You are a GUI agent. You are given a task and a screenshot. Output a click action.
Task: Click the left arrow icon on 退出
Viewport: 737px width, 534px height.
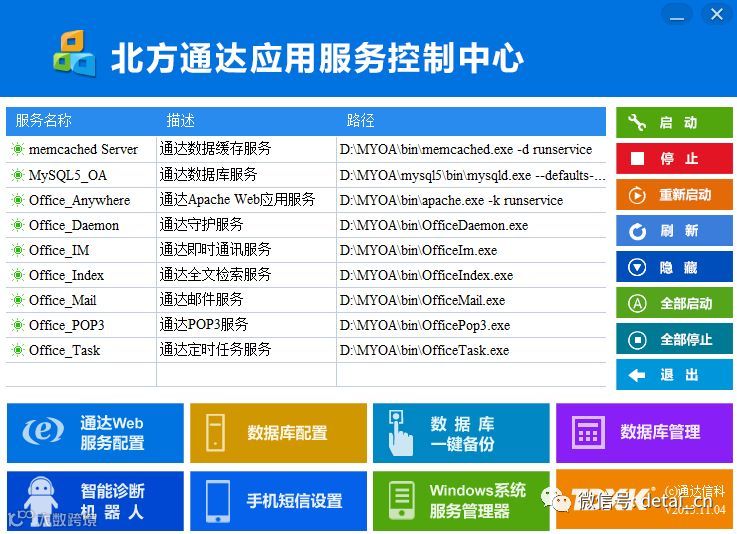click(x=637, y=375)
